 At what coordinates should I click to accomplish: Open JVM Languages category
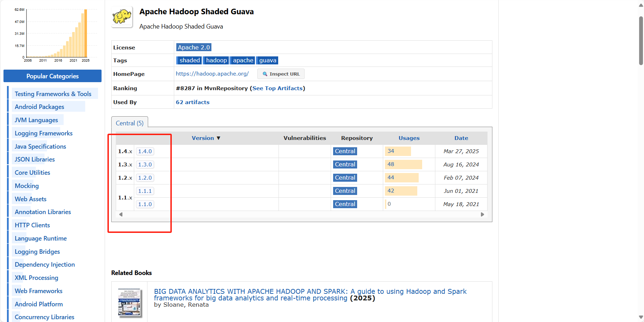pos(36,120)
